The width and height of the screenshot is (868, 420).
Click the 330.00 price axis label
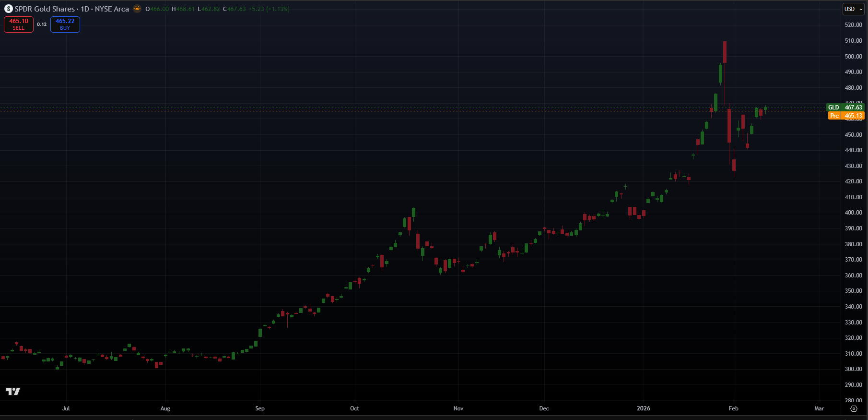[854, 323]
